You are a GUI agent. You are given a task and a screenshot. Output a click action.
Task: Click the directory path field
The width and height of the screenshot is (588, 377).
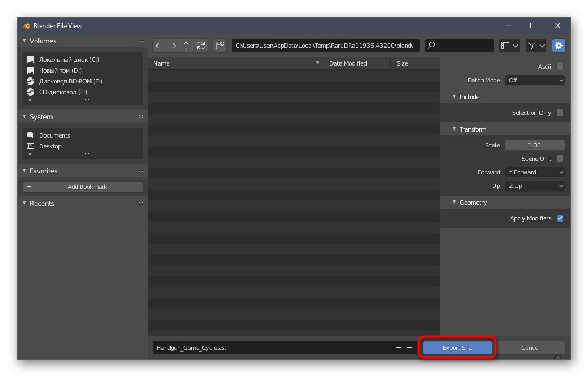(x=325, y=45)
